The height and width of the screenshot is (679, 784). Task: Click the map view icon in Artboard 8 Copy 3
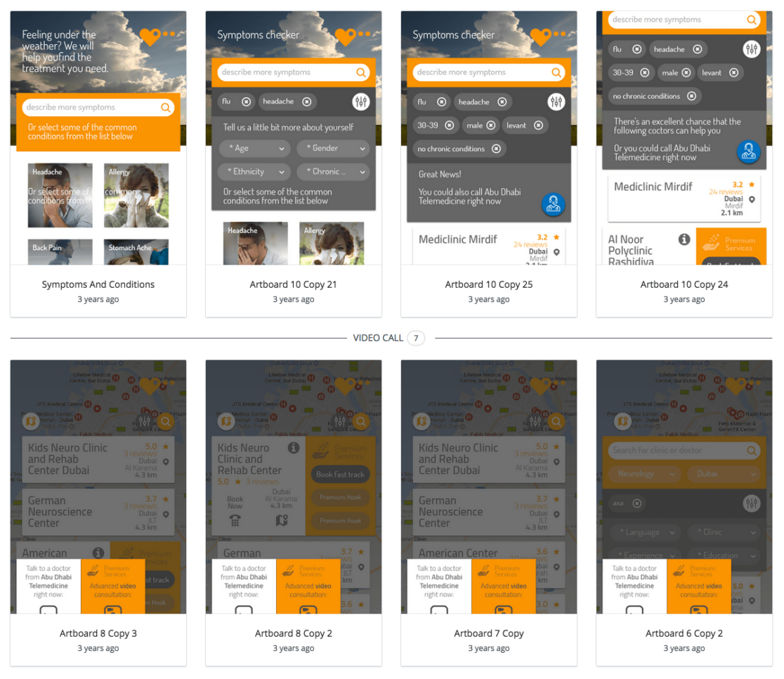point(30,421)
